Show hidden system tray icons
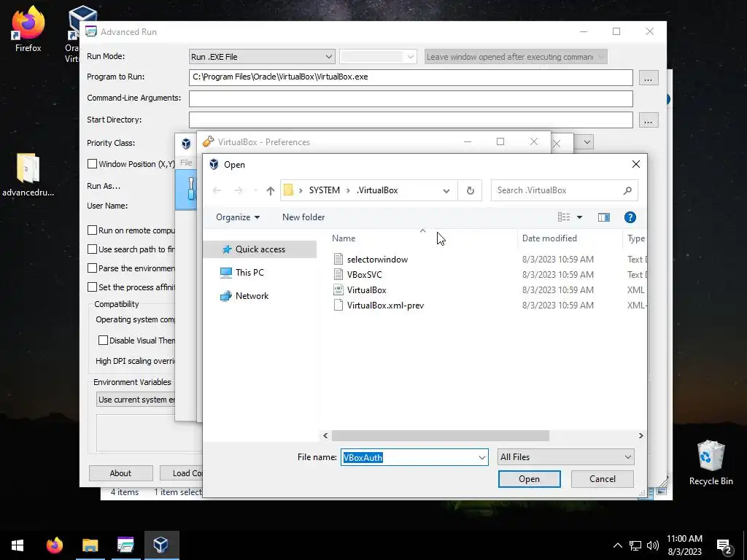The height and width of the screenshot is (560, 747). click(x=617, y=545)
